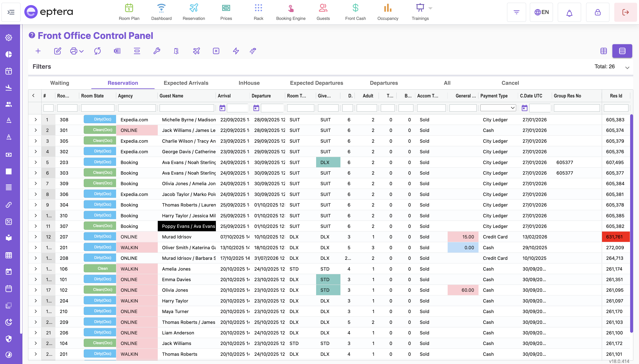Switch to grid view layout
The height and width of the screenshot is (364, 639).
tap(603, 51)
